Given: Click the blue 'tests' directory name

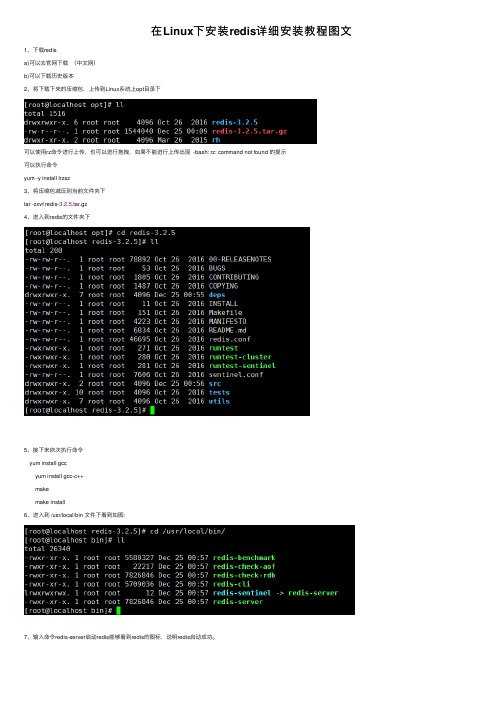Looking at the screenshot, I should point(219,392).
